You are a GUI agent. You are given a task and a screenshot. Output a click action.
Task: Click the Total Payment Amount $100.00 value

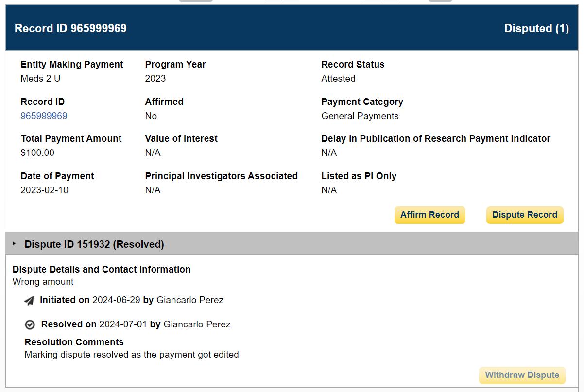37,153
